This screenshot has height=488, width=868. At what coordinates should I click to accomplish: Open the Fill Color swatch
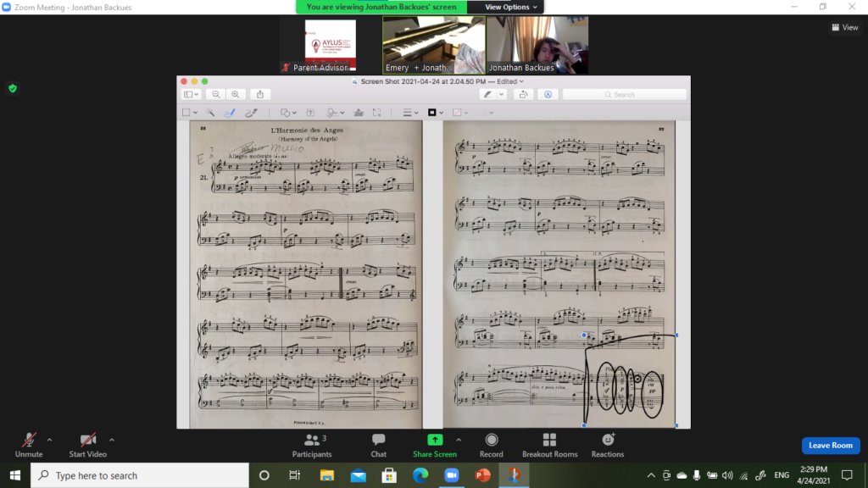pyautogui.click(x=460, y=113)
